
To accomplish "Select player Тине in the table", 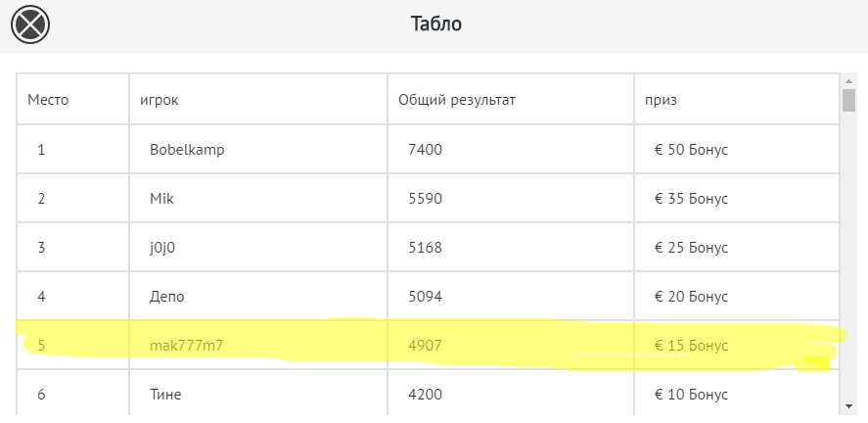I will [x=165, y=395].
